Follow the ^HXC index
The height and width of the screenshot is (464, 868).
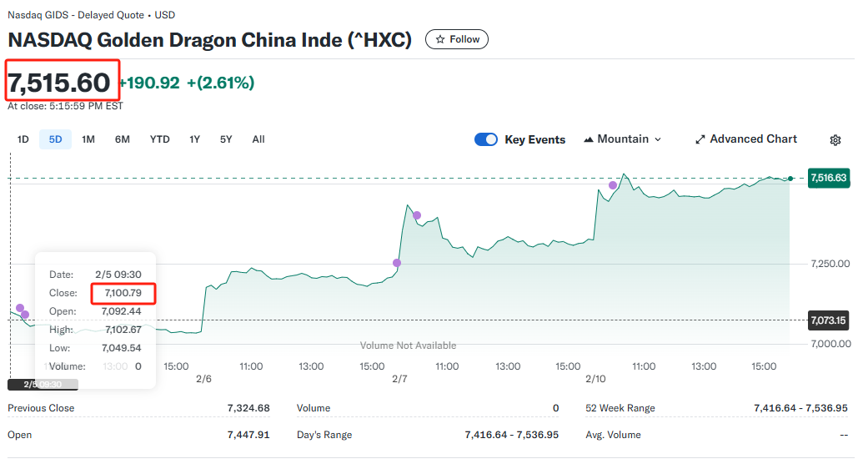457,39
